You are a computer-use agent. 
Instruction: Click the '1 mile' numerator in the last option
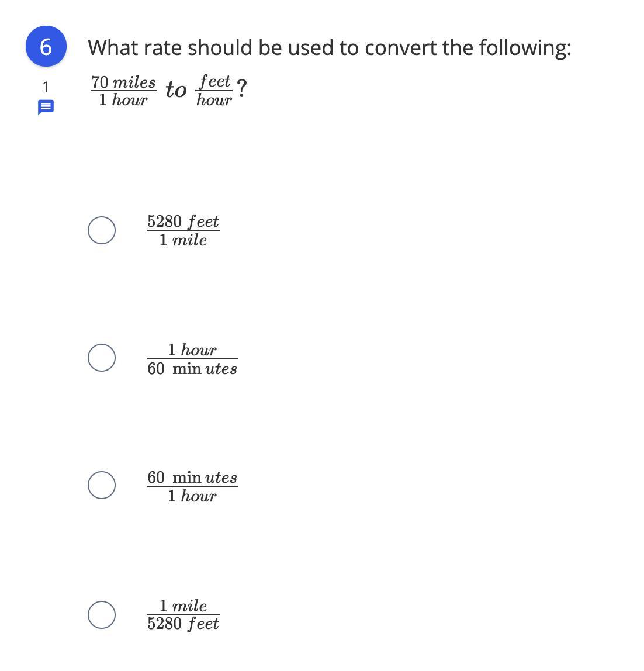tap(183, 606)
